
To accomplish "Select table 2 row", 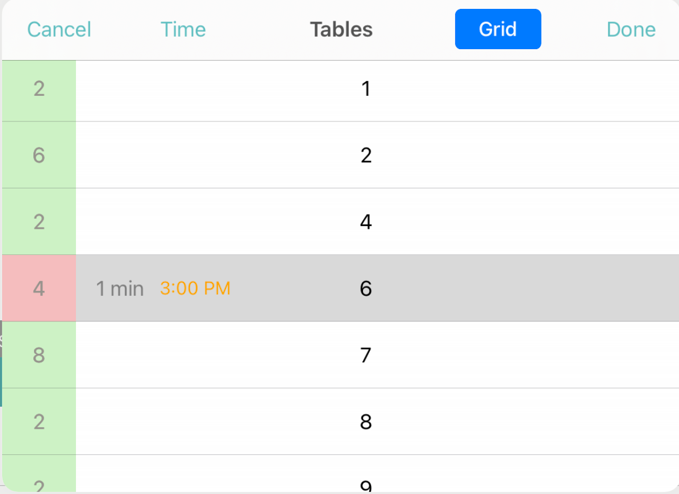I will coord(340,155).
